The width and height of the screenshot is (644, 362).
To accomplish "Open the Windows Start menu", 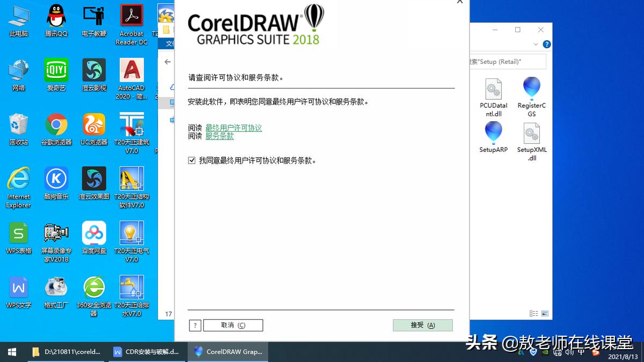I will pos(11,352).
